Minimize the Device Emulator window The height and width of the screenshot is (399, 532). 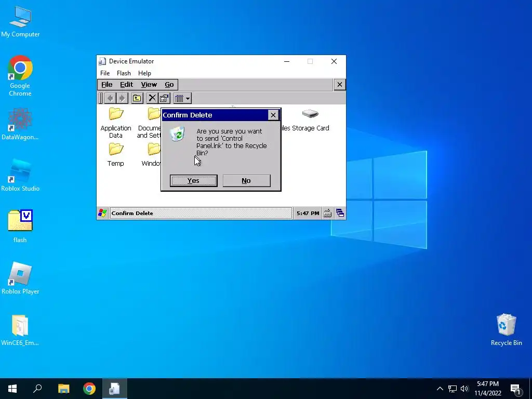point(287,61)
